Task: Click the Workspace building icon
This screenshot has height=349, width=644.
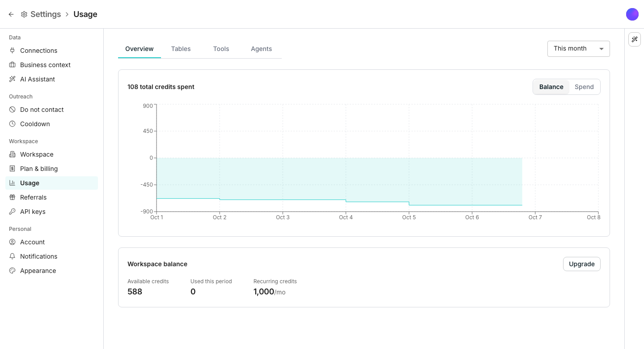Action: [12, 154]
